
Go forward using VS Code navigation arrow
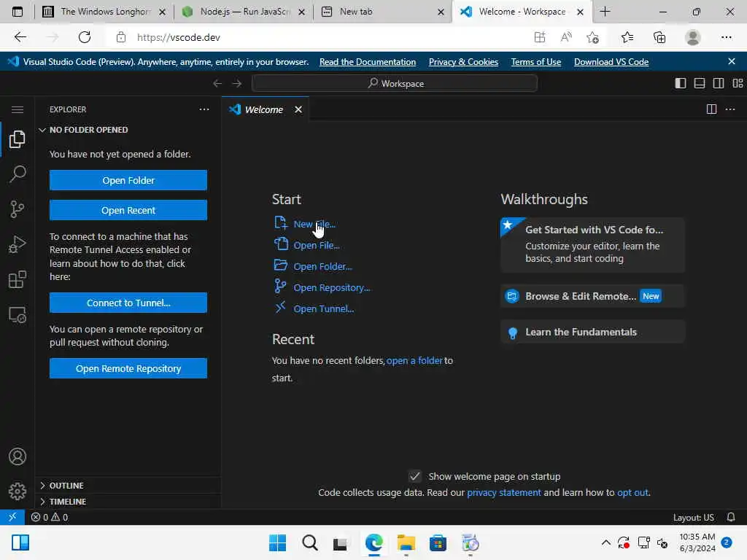tap(237, 83)
